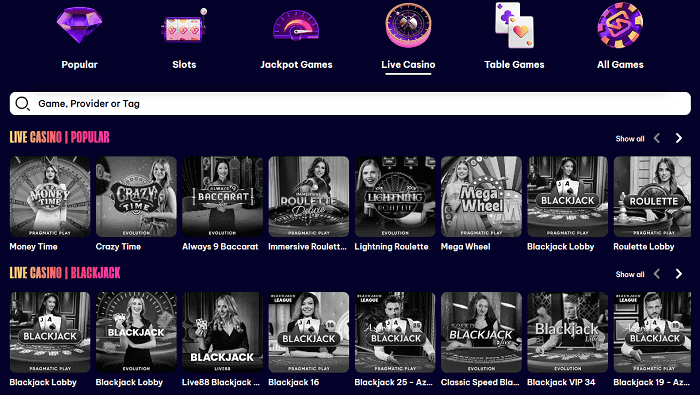The image size is (700, 395).
Task: Go to previous Blackjack games page
Action: 657,274
